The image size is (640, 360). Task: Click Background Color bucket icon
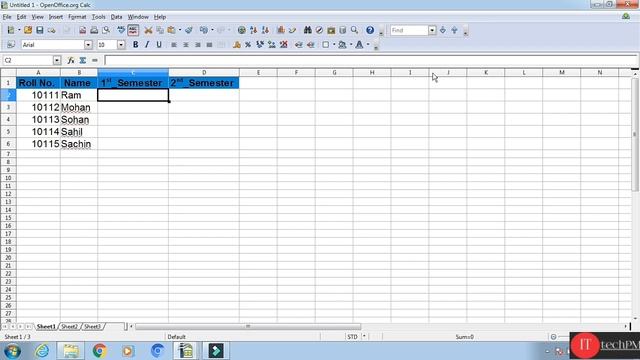click(x=342, y=44)
